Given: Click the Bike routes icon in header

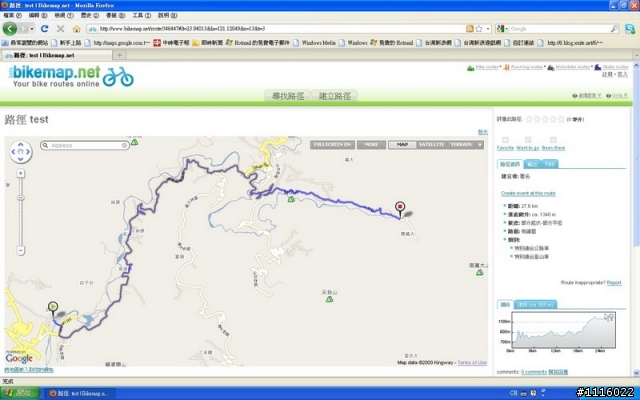Looking at the screenshot, I should click(x=471, y=67).
